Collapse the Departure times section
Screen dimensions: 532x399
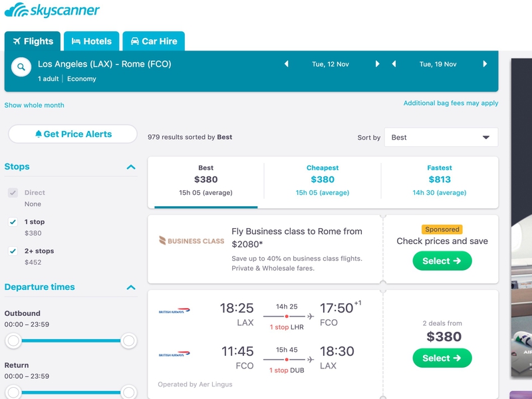click(131, 287)
